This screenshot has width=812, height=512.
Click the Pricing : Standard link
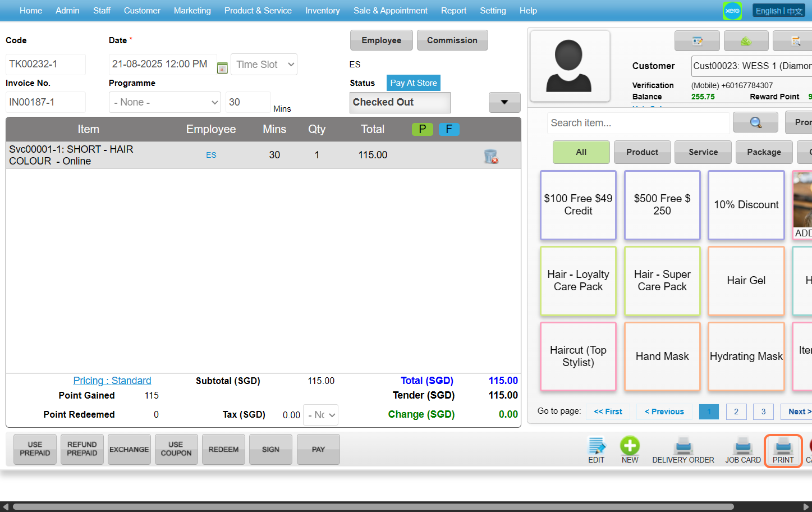(x=112, y=381)
